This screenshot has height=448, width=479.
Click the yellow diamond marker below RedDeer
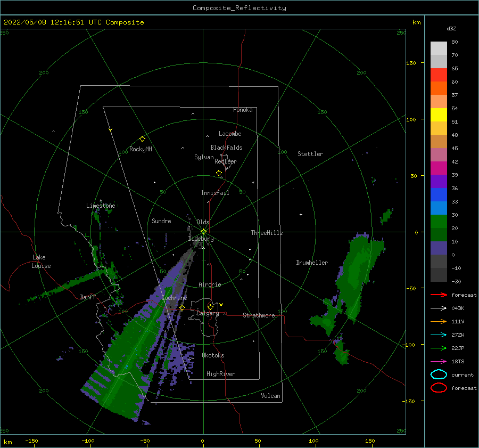[x=219, y=173]
